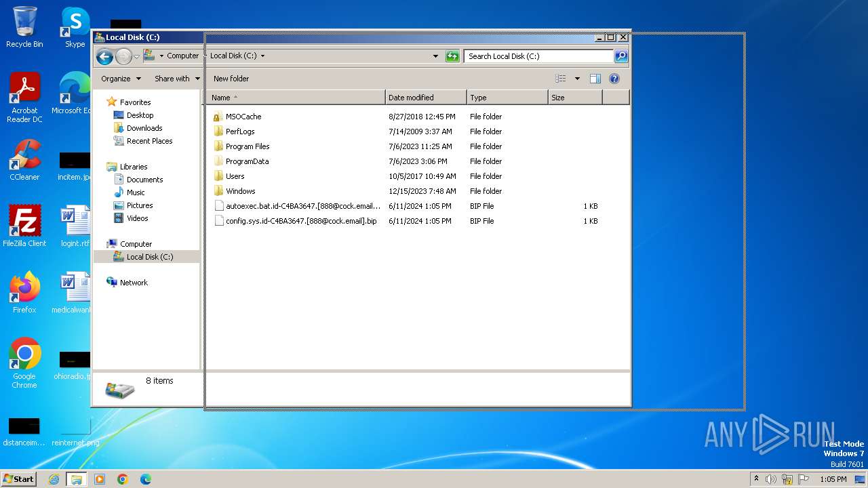Click the search magnifier icon

[x=621, y=56]
